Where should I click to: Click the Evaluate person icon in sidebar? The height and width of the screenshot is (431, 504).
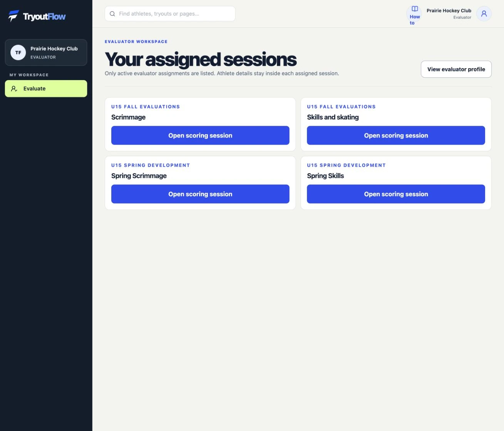14,89
